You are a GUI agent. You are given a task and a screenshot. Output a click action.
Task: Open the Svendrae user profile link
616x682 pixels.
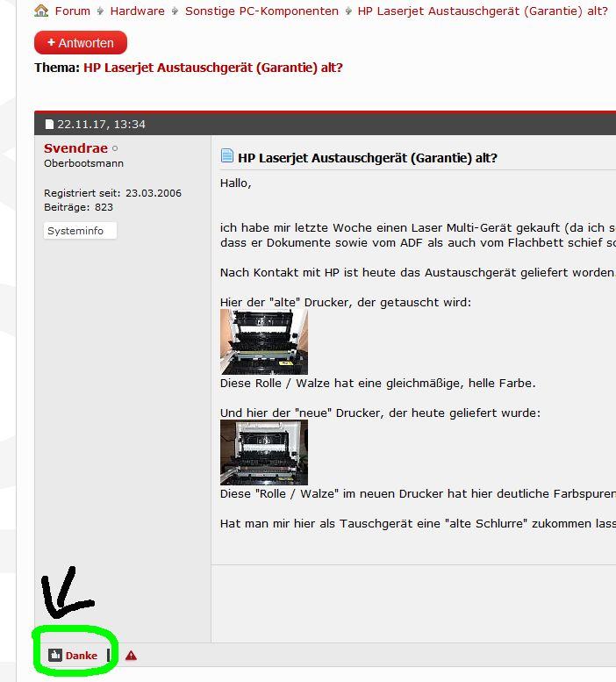point(75,148)
